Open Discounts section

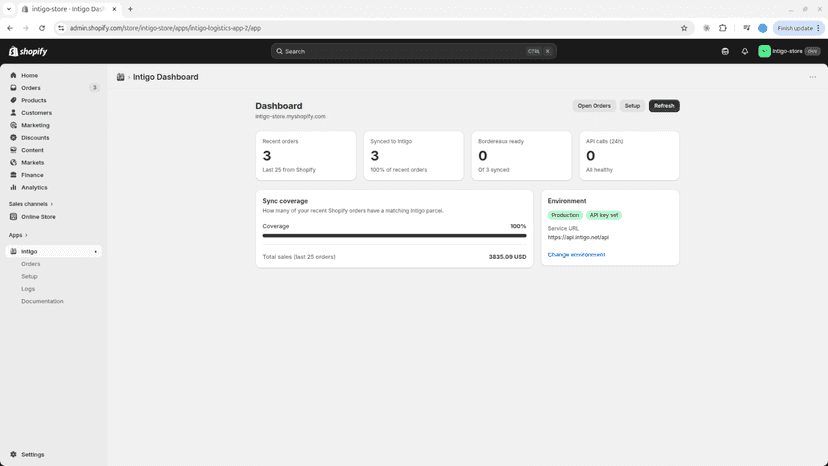point(35,137)
